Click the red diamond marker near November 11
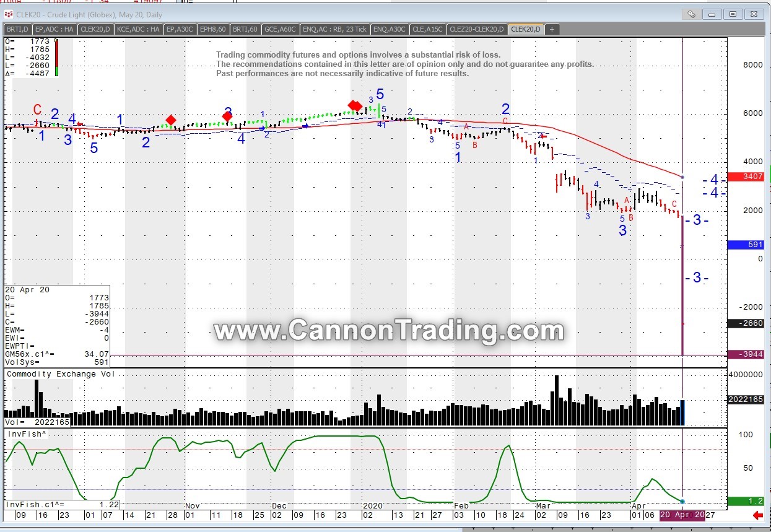 click(227, 116)
